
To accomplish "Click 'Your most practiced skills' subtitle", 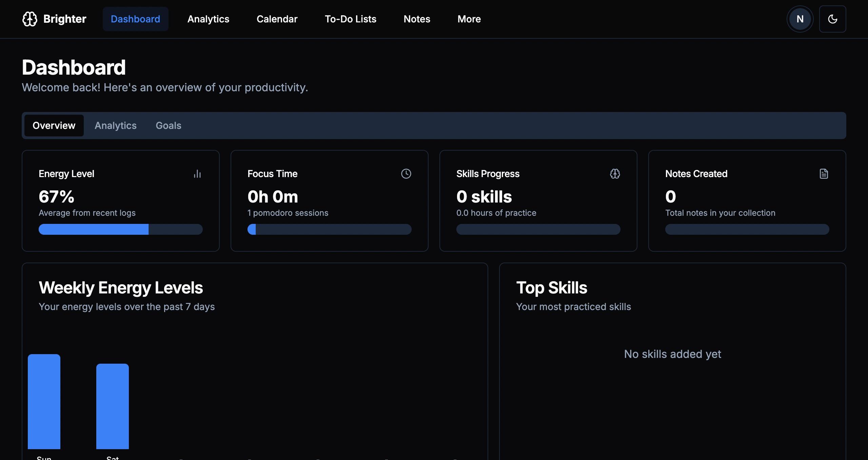I will [574, 307].
